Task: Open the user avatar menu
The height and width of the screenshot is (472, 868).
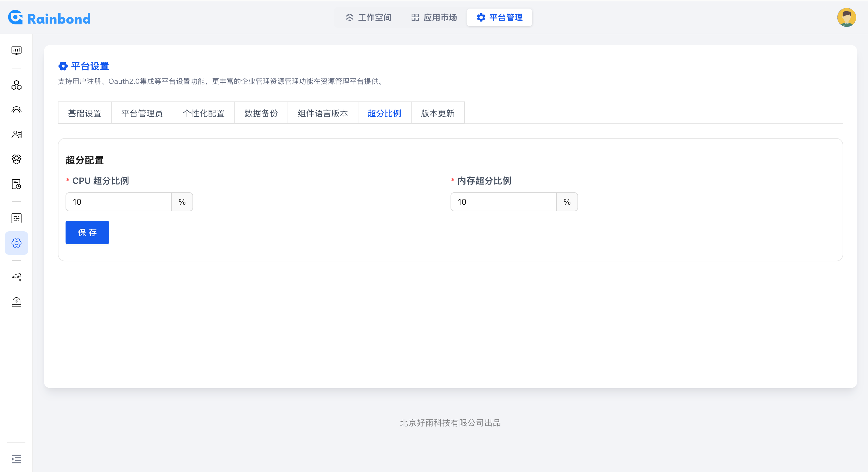Action: [846, 17]
